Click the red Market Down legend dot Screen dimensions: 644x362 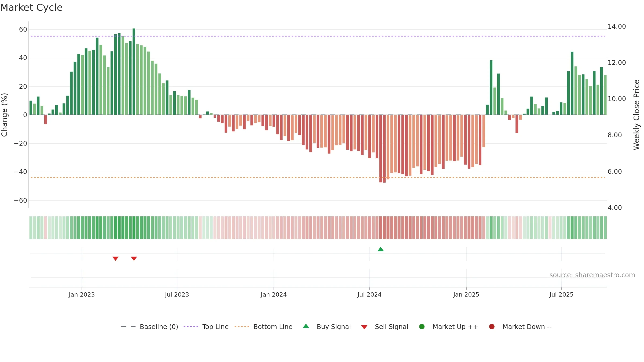(x=492, y=327)
